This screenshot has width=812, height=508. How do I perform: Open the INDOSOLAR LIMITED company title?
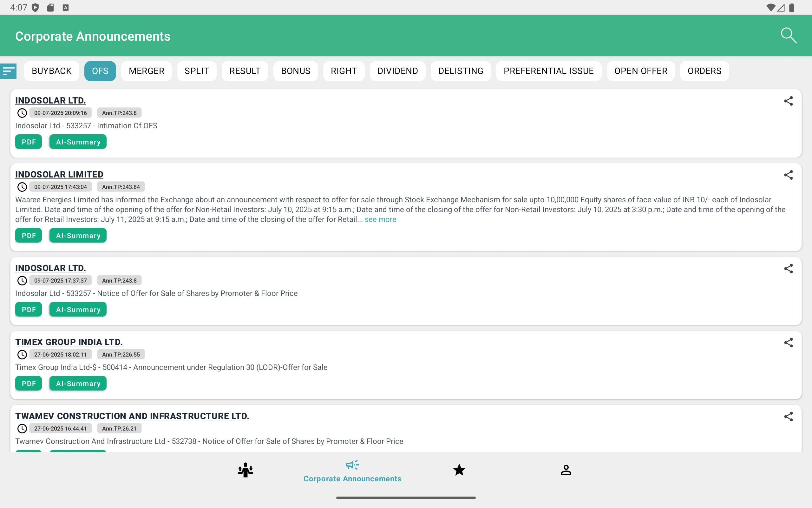[x=59, y=174]
